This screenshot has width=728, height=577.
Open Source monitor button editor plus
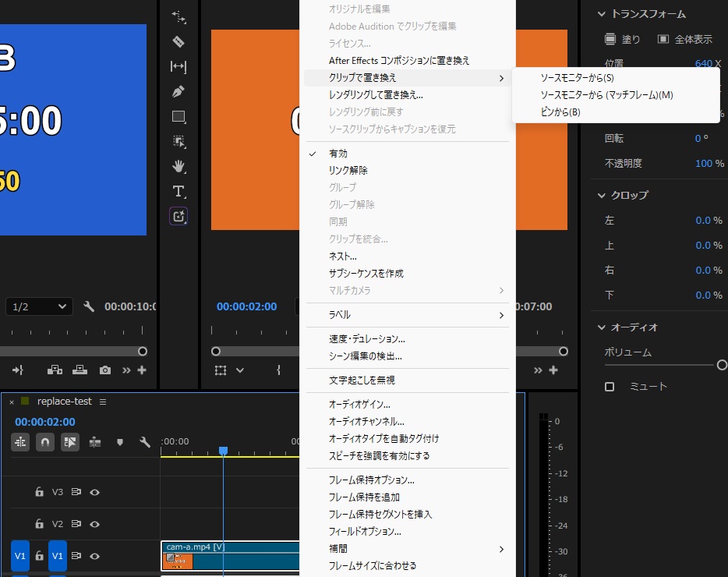[x=142, y=370]
